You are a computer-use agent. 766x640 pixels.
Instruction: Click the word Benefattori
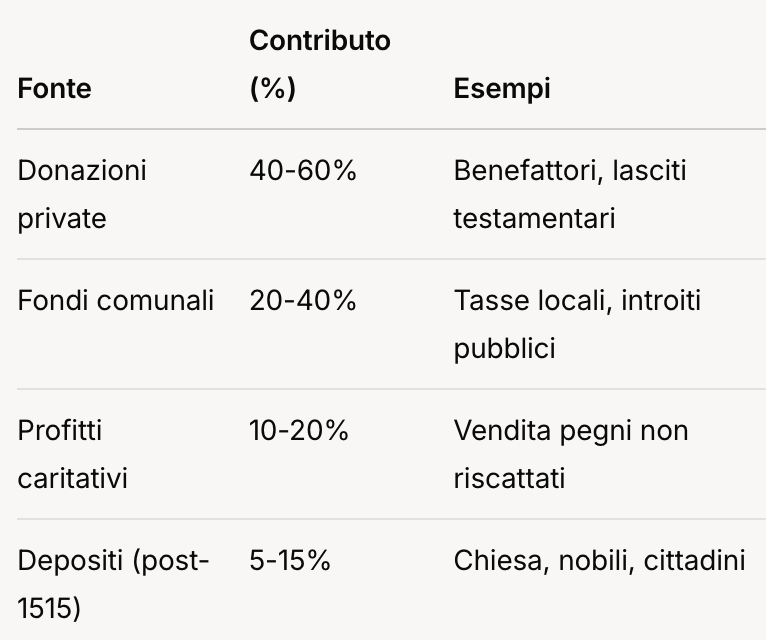(520, 170)
